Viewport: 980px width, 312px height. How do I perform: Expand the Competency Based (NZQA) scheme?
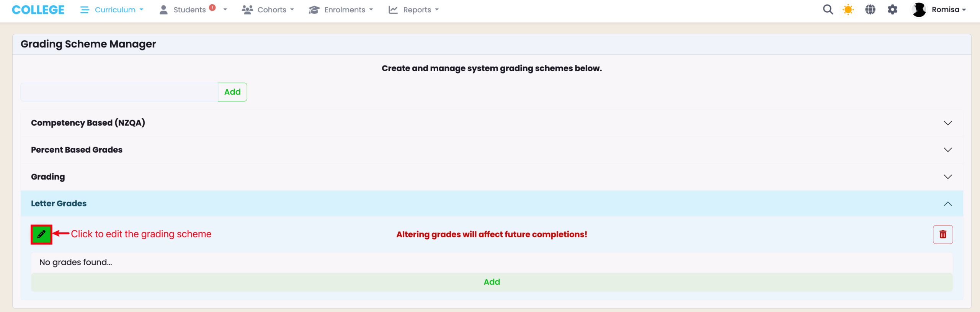click(x=492, y=123)
